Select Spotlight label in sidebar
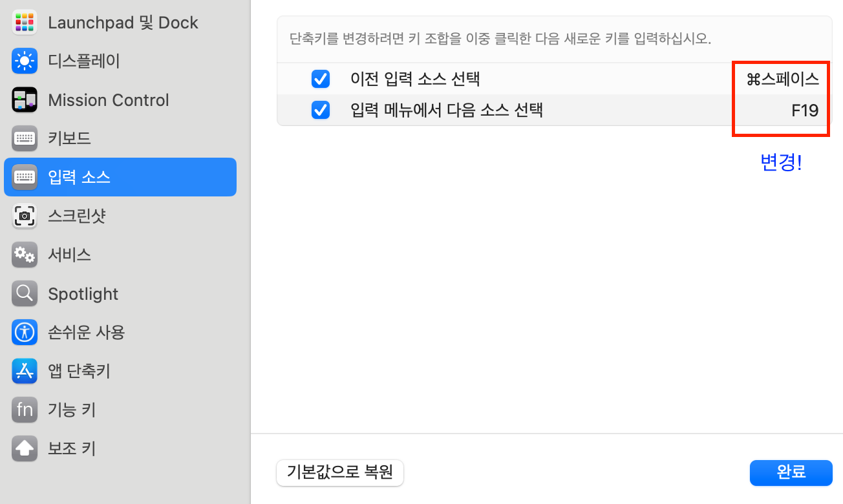 [x=83, y=294]
